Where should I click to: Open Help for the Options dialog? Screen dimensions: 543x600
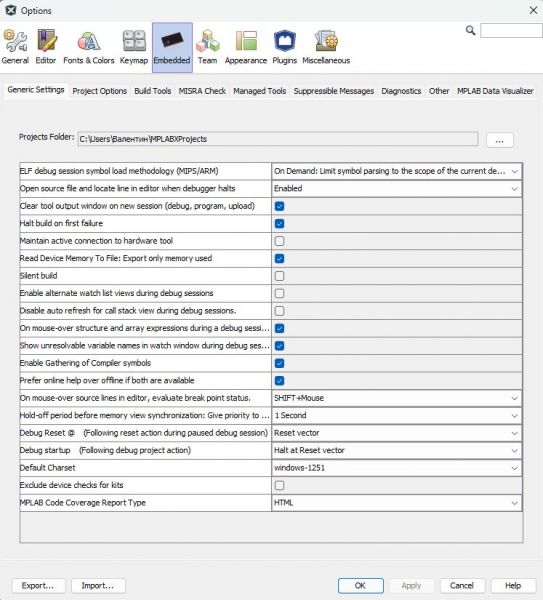513,585
